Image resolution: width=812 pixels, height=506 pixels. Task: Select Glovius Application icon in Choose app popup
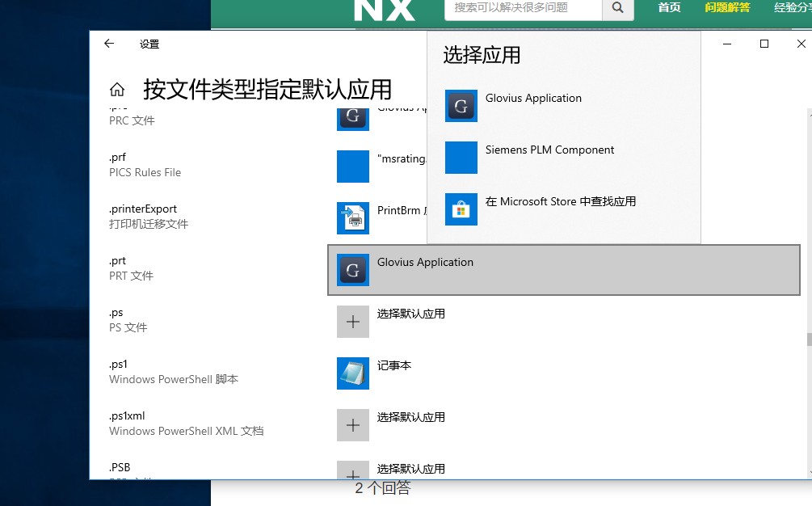coord(461,106)
